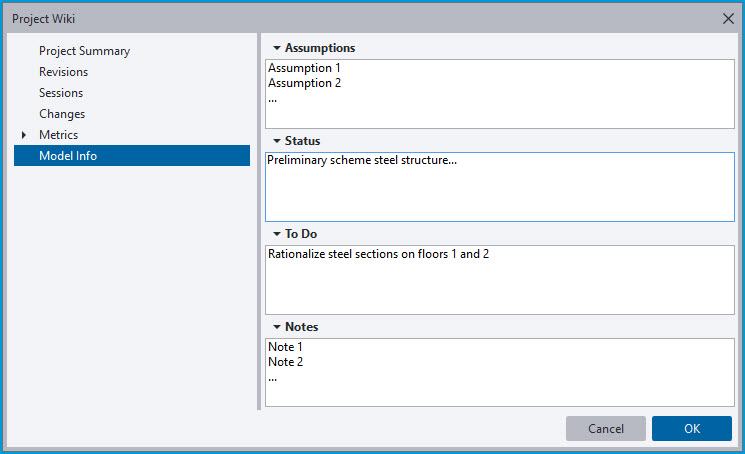
Task: Select the Metrics tree item
Action: [x=58, y=135]
